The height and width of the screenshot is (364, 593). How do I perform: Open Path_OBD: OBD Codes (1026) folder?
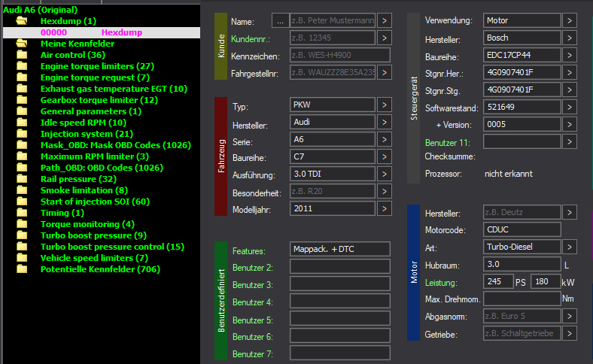tap(102, 168)
